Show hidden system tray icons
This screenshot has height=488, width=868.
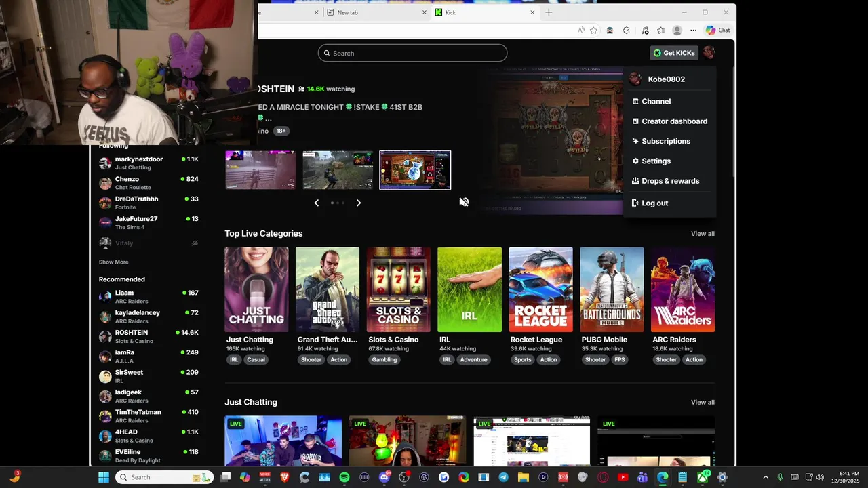click(766, 477)
